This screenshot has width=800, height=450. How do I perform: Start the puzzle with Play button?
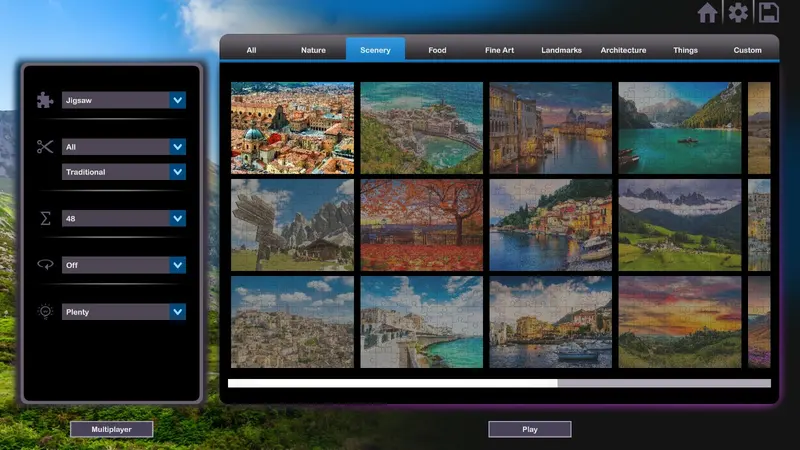click(x=530, y=429)
